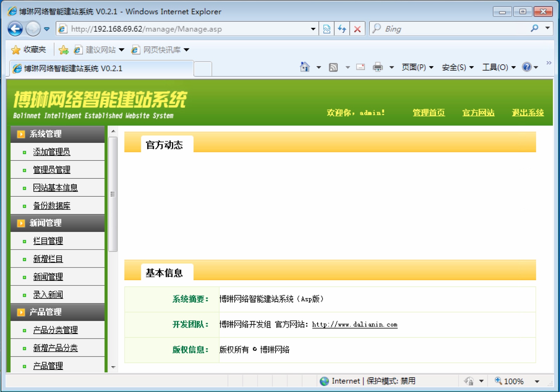The width and height of the screenshot is (560, 392).
Task: Open the search provider dropdown arrow
Action: point(548,29)
